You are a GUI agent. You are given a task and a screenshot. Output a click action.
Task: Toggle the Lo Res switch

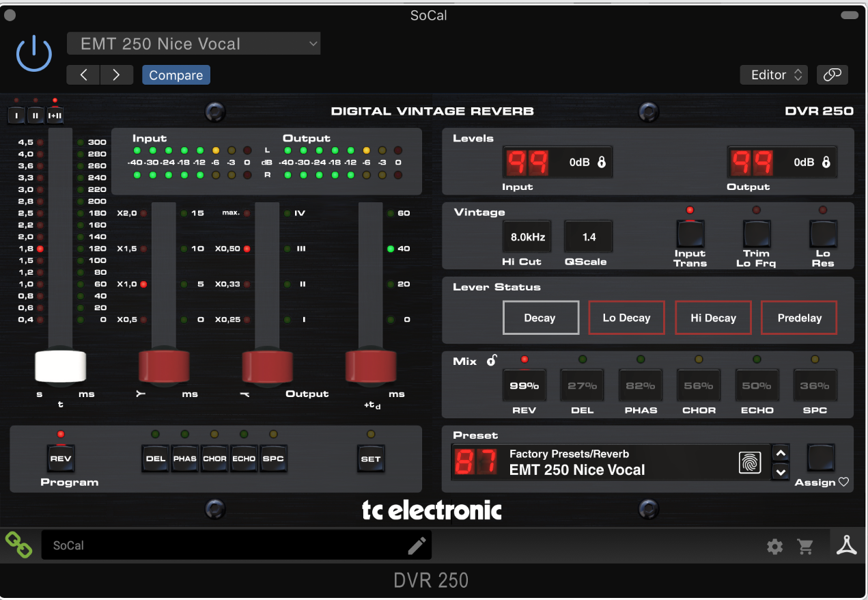823,234
